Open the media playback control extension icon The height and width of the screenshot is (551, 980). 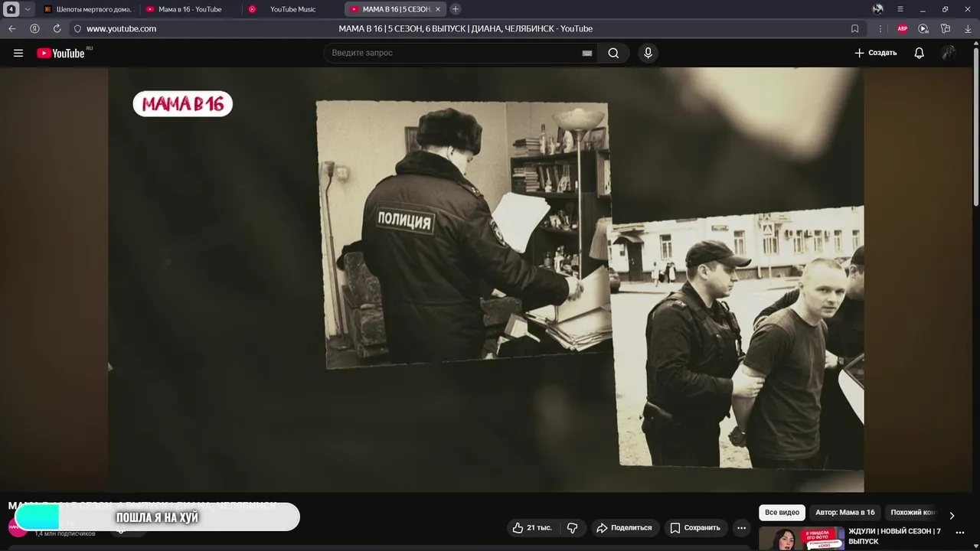pyautogui.click(x=923, y=28)
